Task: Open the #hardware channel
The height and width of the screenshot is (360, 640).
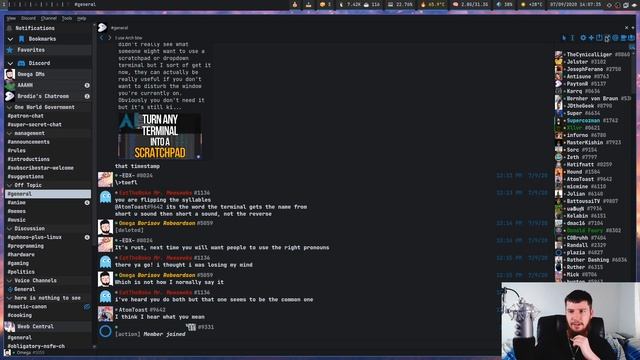Action: tap(21, 255)
